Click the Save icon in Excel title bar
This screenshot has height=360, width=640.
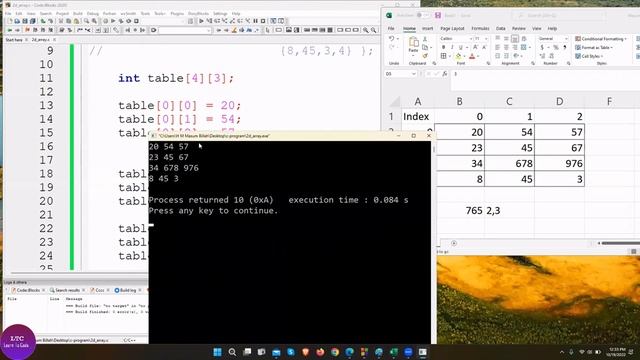point(438,16)
